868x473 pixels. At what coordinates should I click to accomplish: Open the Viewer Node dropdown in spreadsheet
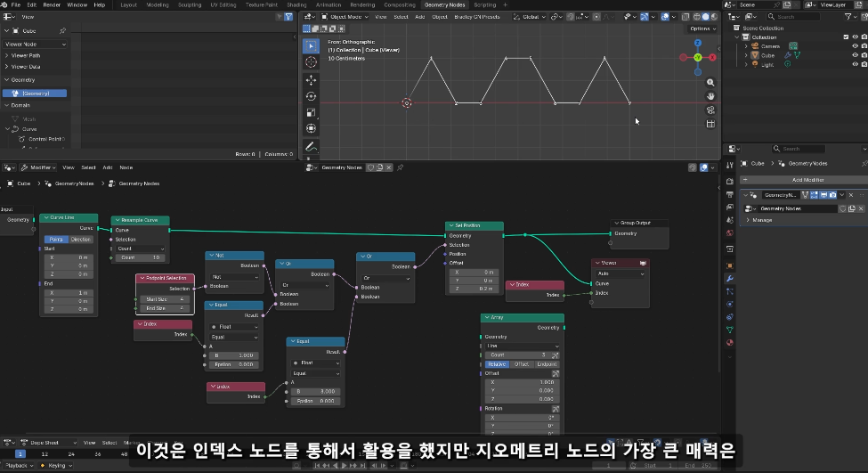pyautogui.click(x=36, y=44)
